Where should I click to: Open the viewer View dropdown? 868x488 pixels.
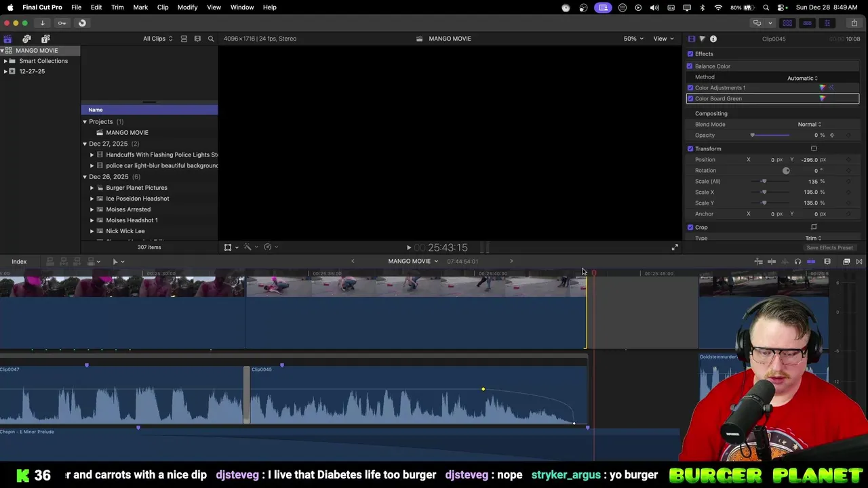[x=663, y=39]
